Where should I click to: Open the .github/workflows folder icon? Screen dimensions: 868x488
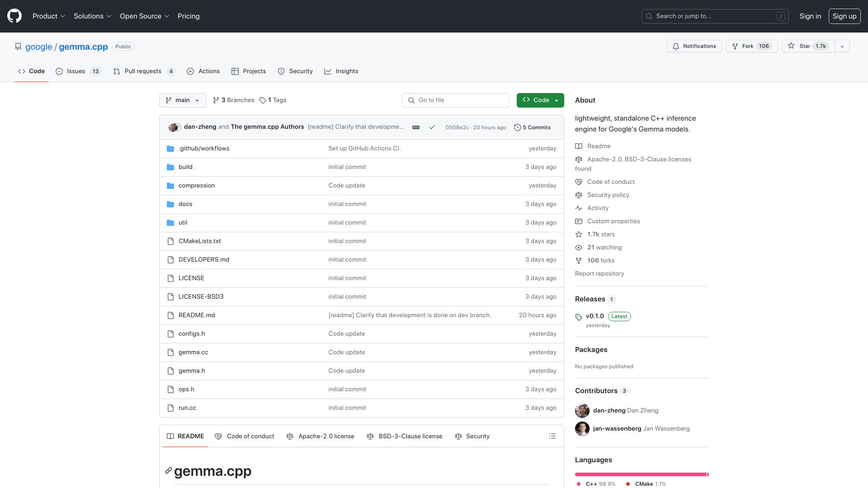point(170,149)
